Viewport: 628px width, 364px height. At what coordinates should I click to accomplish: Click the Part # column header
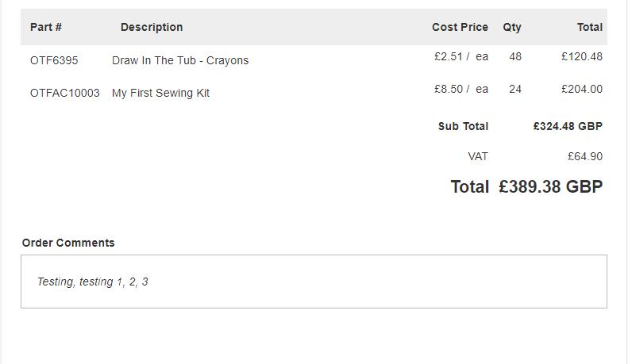tap(46, 27)
